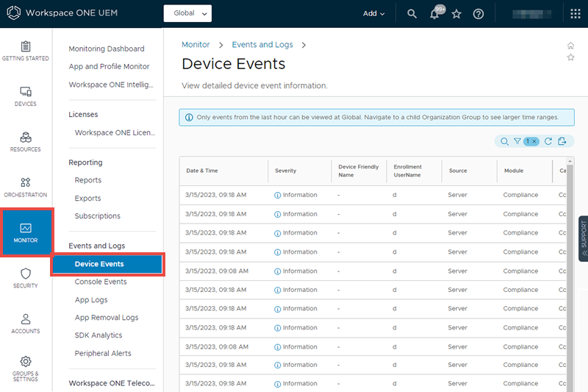Open Peripheral Alerts
588x392 pixels.
coord(103,353)
